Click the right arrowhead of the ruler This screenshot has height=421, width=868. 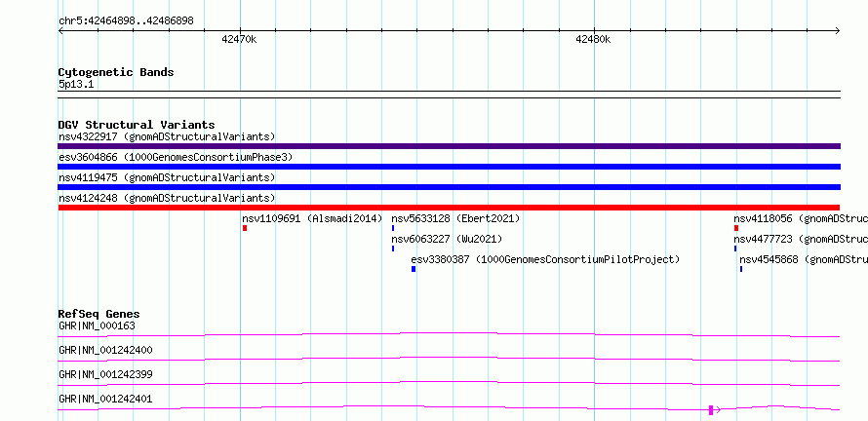click(838, 31)
